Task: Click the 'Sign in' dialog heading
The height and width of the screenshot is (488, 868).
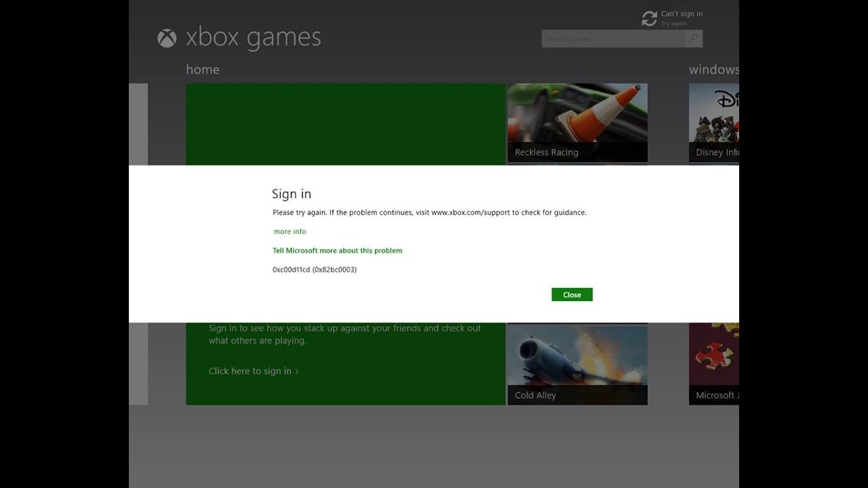Action: tap(292, 194)
